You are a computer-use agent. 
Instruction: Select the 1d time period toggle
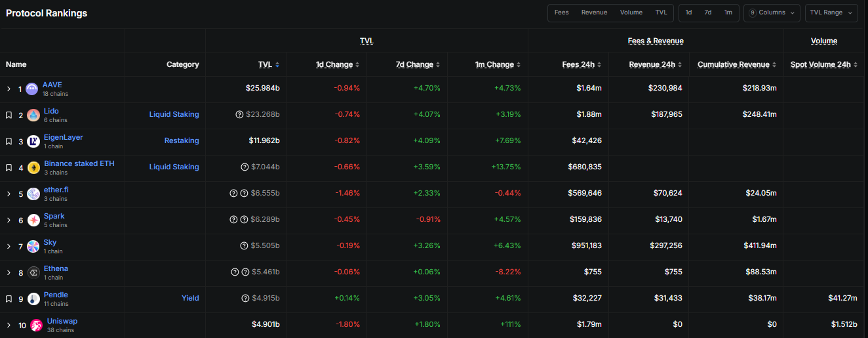689,12
